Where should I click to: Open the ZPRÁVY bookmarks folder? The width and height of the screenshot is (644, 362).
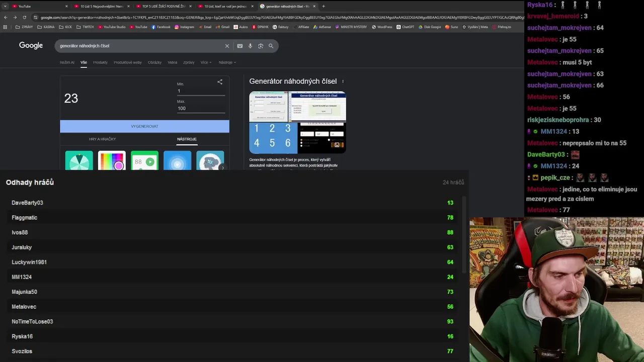[x=24, y=27]
